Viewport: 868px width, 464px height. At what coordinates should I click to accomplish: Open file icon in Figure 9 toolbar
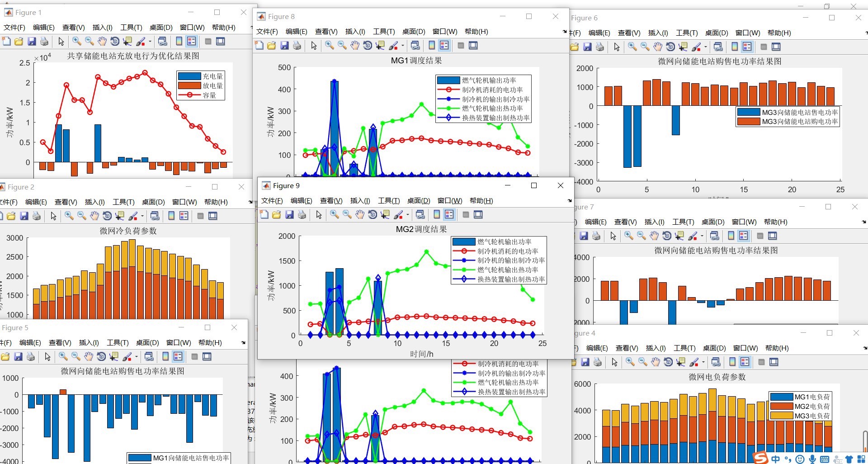click(x=277, y=214)
